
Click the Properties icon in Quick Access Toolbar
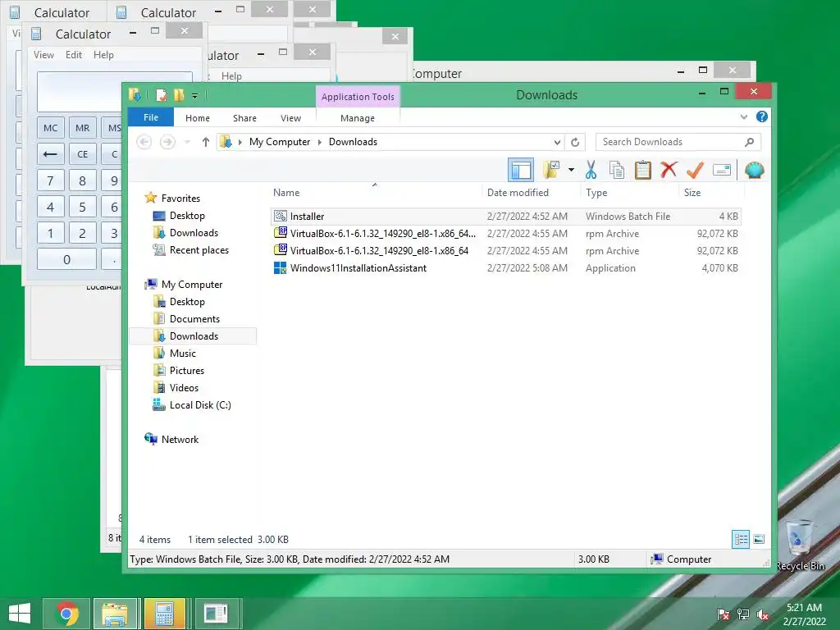coord(161,95)
